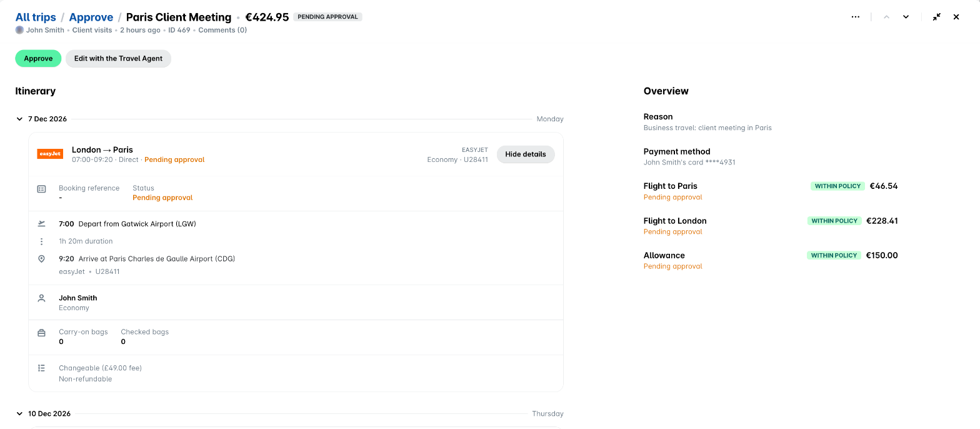Viewport: 980px width, 429px height.
Task: Click Within Policy badge for Allowance
Action: [834, 256]
